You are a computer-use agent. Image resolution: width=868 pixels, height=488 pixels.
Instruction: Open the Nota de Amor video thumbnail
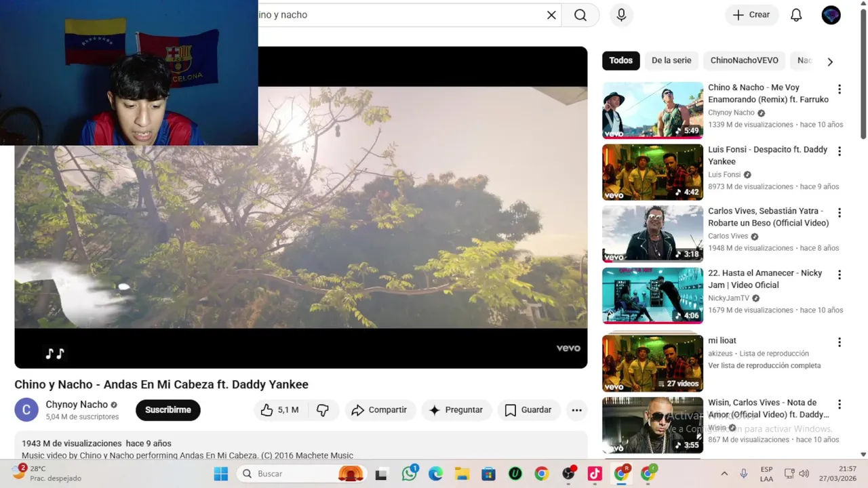point(652,425)
